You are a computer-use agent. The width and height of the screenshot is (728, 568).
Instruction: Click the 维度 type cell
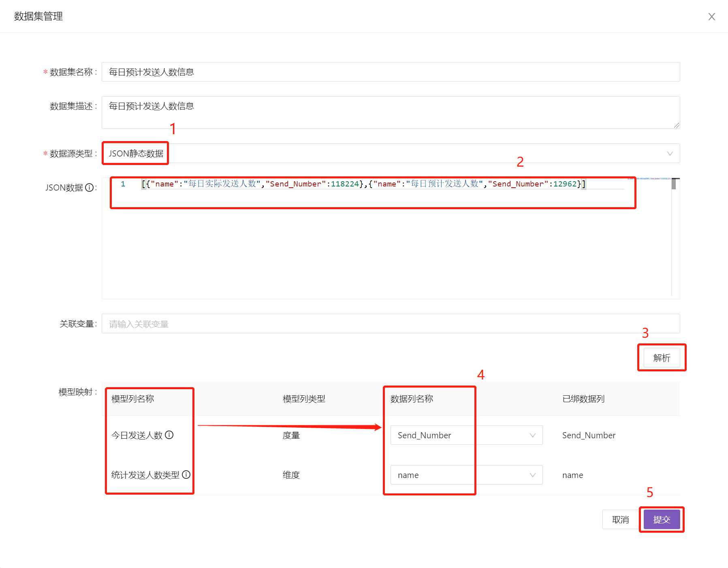(x=291, y=475)
